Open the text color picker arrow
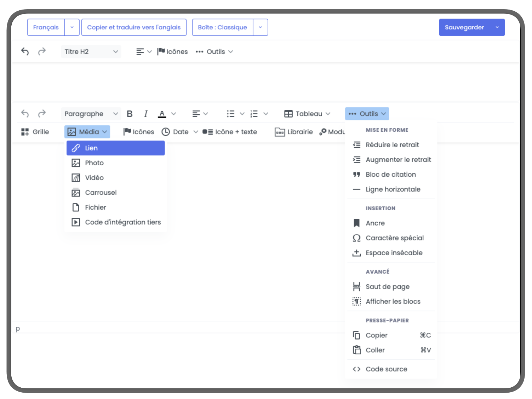Viewport: 532px width, 399px height. (x=173, y=114)
